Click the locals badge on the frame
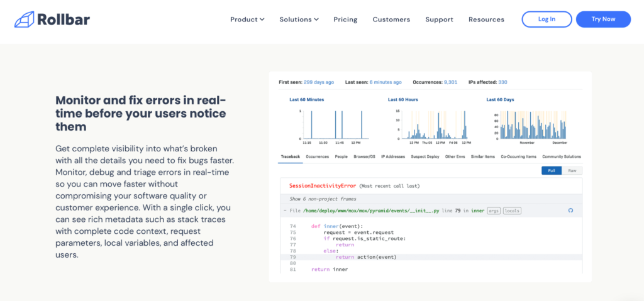Screen dimensions: 644x301 [x=512, y=211]
